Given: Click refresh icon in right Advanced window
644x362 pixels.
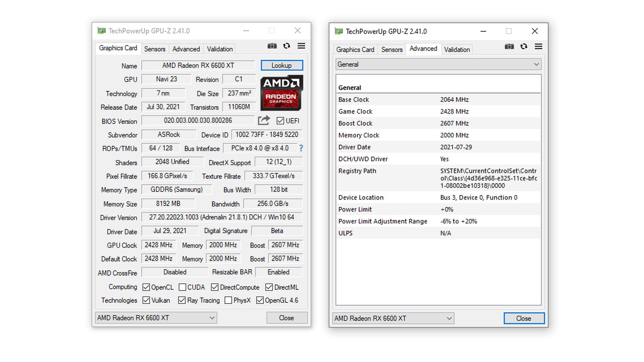Looking at the screenshot, I should pyautogui.click(x=524, y=47).
